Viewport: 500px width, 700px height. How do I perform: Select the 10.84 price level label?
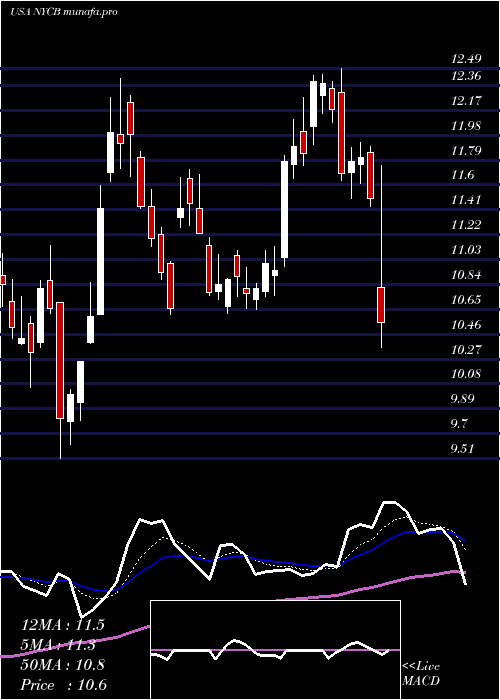466,275
